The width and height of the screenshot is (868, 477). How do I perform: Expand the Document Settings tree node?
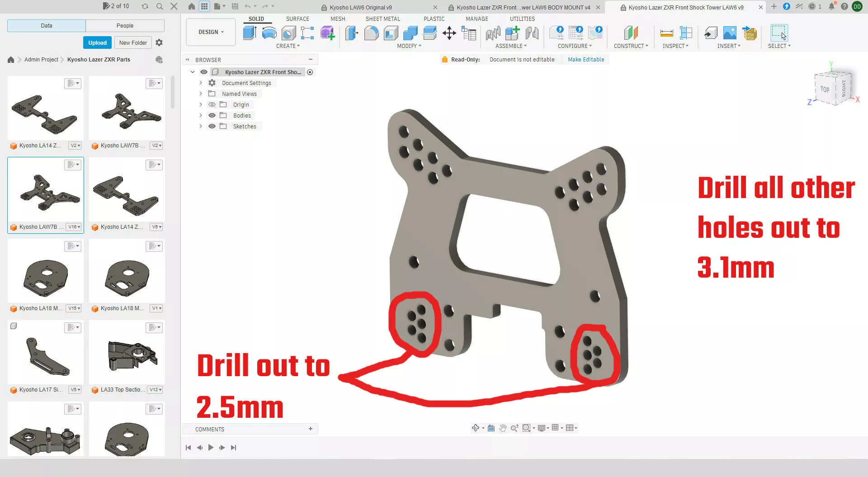[x=201, y=83]
